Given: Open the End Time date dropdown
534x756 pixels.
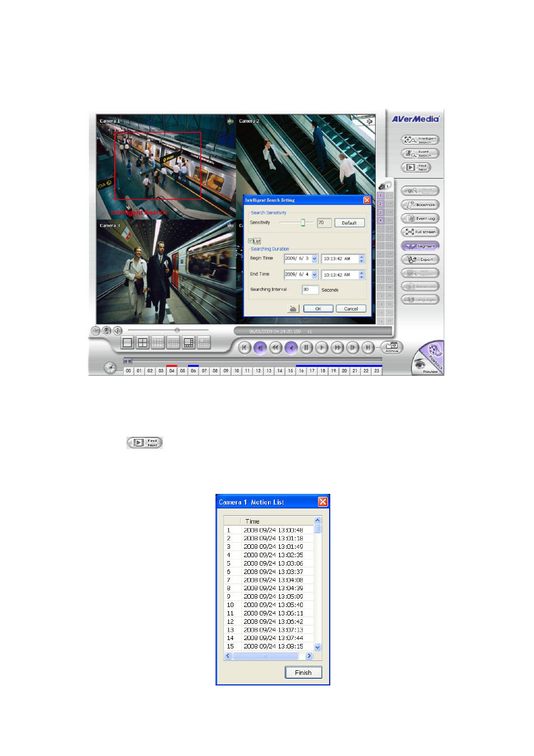Looking at the screenshot, I should pyautogui.click(x=315, y=275).
